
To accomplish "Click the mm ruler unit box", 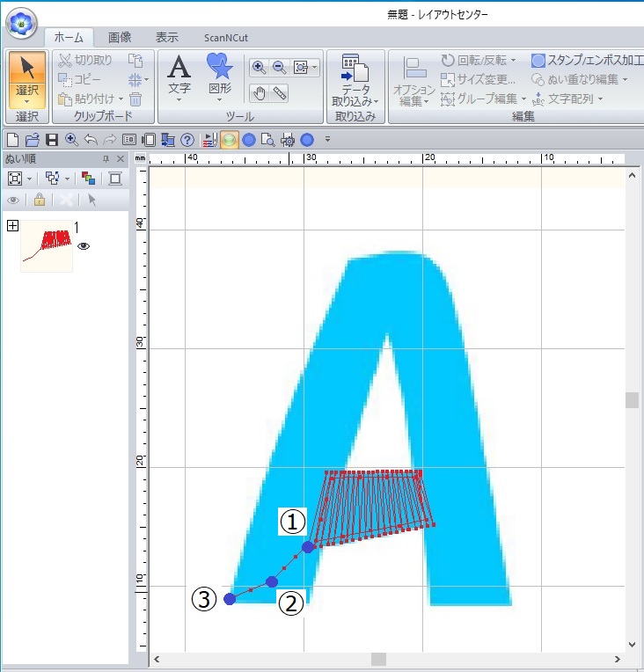I will 140,158.
